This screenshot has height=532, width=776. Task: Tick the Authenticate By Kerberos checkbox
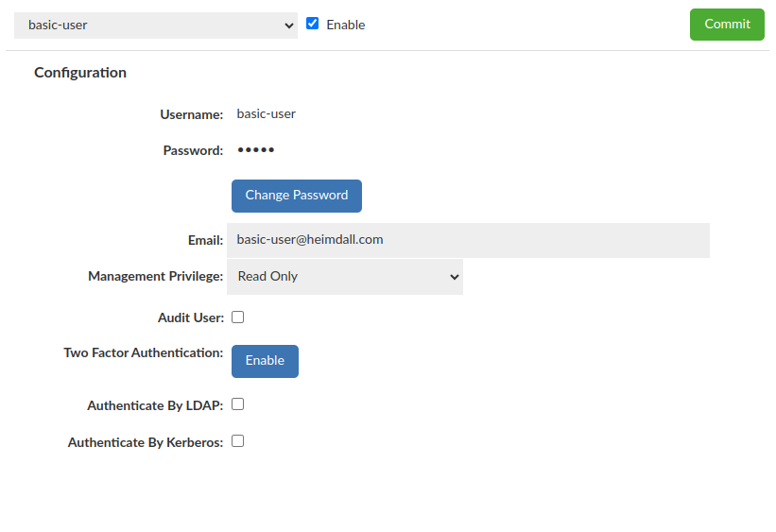tap(238, 441)
